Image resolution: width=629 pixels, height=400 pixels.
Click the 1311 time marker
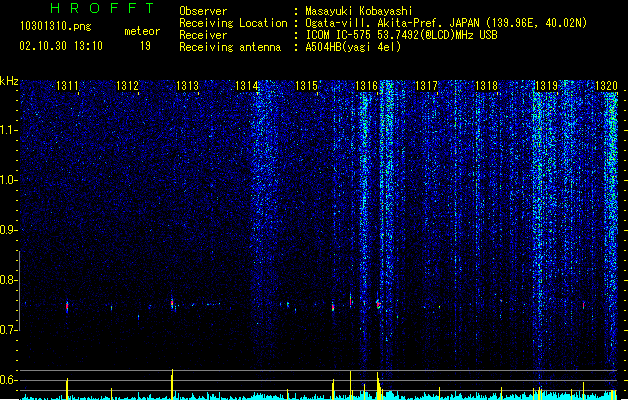(67, 86)
